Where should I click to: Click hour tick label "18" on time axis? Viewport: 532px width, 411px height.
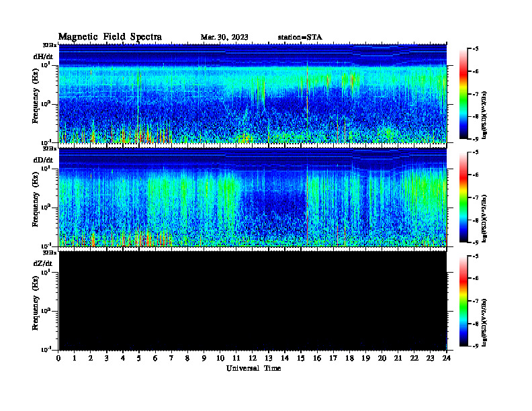349,358
